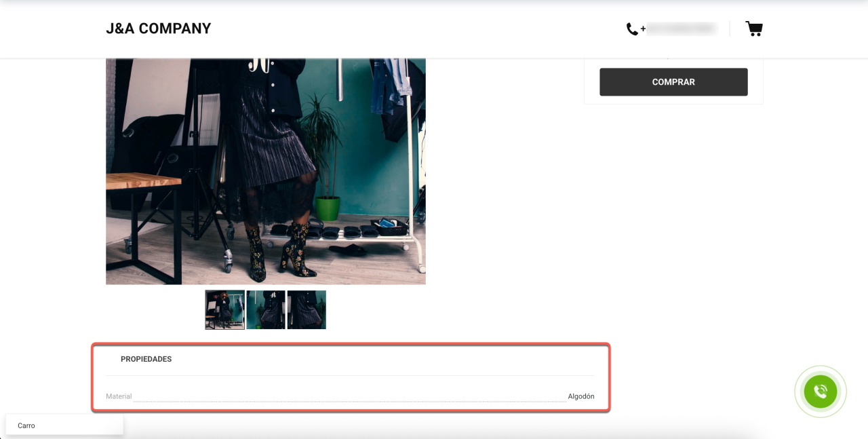The image size is (868, 439).
Task: Select the first product thumbnail
Action: click(225, 310)
